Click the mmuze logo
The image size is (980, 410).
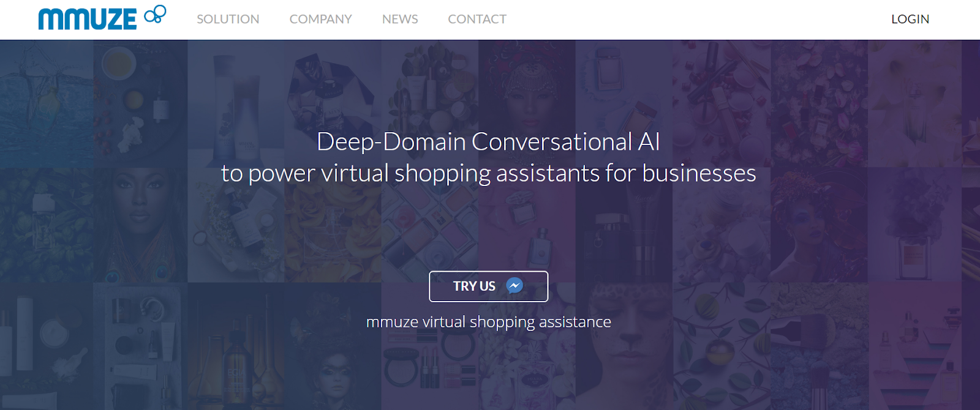pyautogui.click(x=87, y=19)
